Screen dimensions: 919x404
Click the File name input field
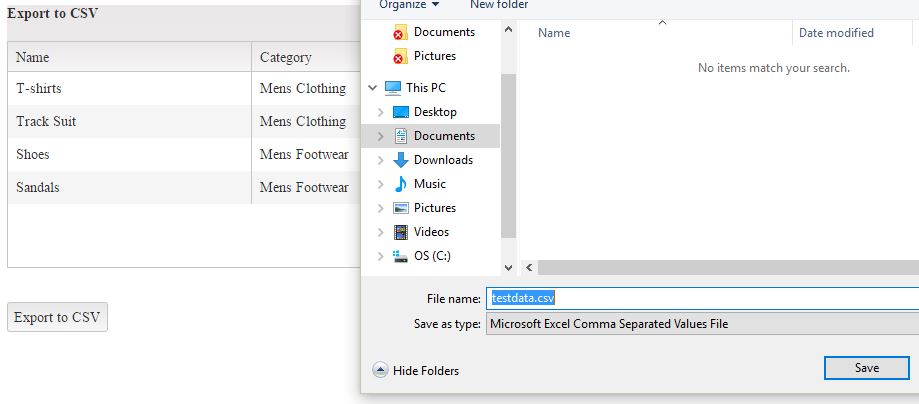(x=702, y=298)
